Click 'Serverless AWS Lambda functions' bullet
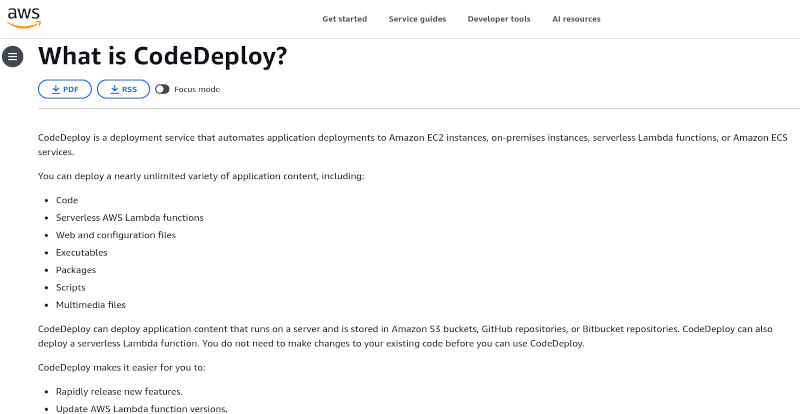 [130, 217]
